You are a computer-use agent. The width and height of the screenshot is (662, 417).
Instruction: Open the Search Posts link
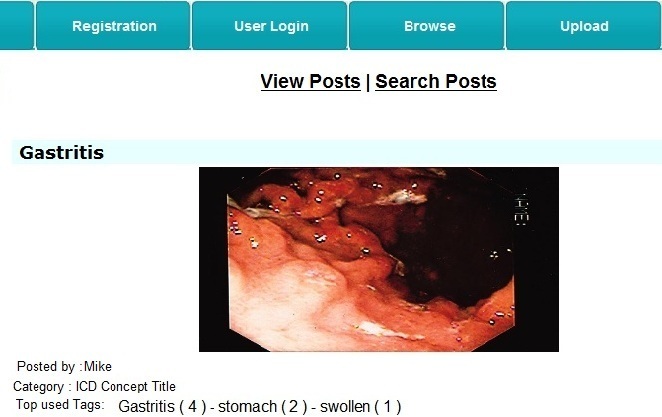[436, 81]
